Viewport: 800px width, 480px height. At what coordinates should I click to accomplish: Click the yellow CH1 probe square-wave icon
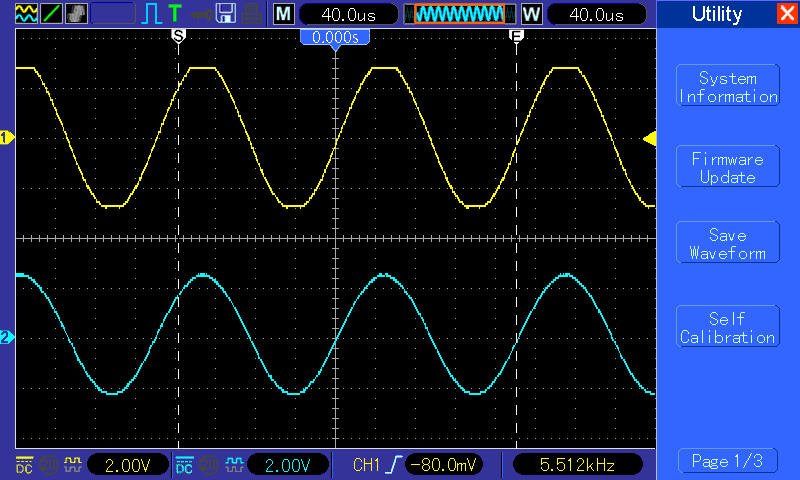pyautogui.click(x=73, y=465)
